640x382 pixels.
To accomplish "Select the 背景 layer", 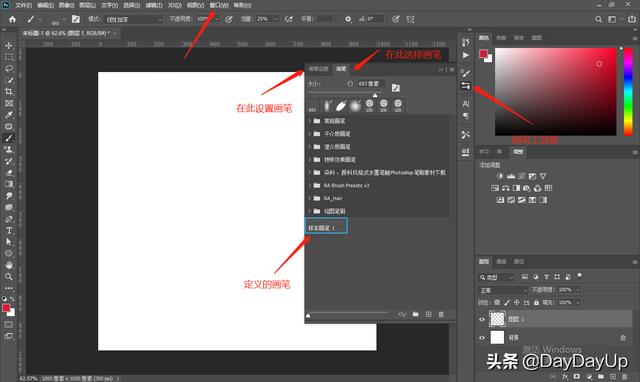I will (x=554, y=338).
